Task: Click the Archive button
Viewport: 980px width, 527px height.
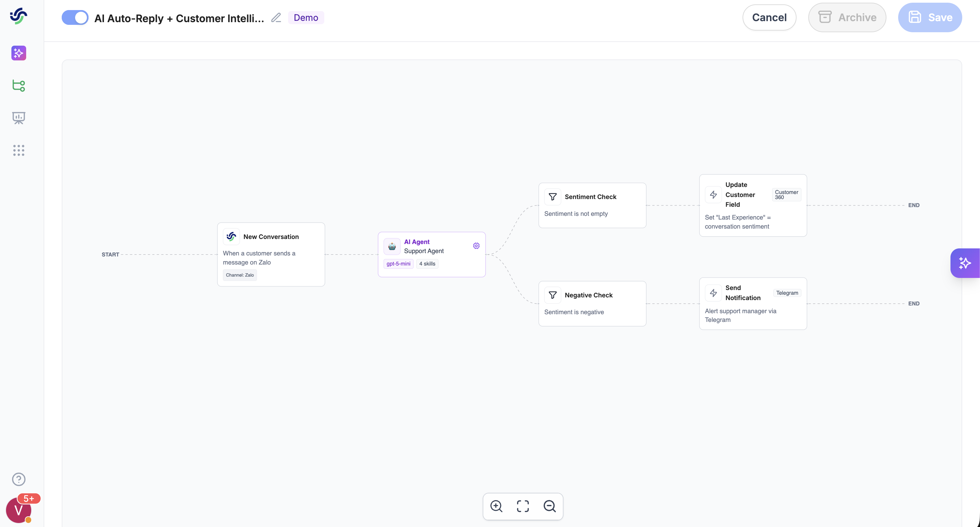Action: pyautogui.click(x=847, y=17)
